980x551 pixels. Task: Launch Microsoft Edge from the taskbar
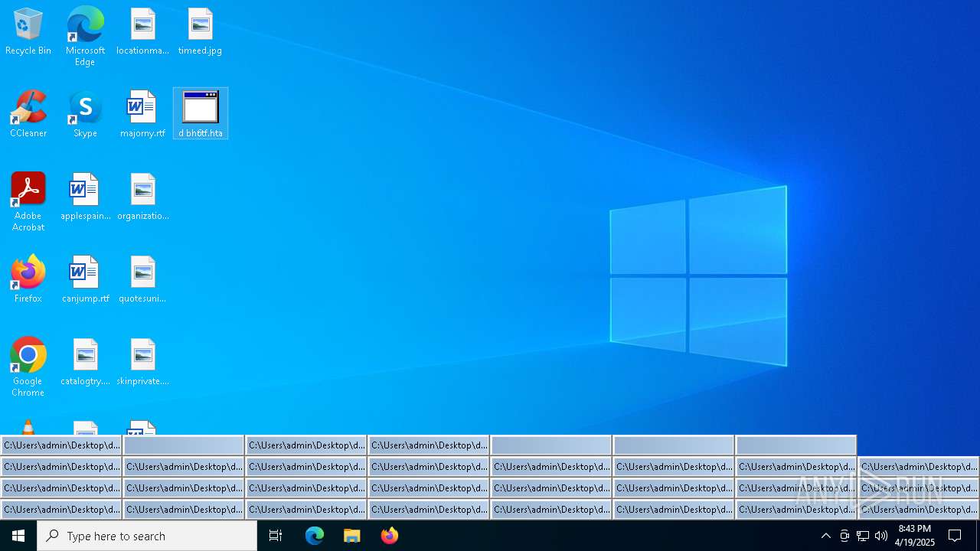[x=315, y=536]
